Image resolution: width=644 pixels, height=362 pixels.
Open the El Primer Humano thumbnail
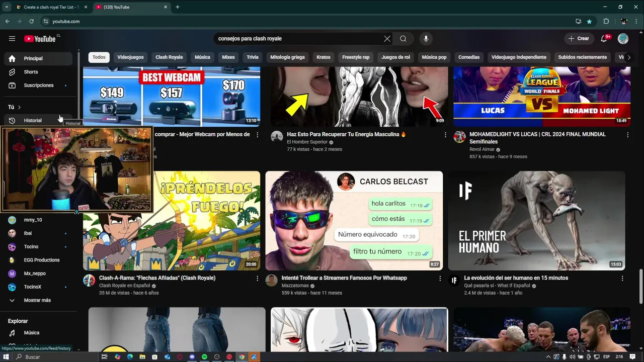pos(536,221)
